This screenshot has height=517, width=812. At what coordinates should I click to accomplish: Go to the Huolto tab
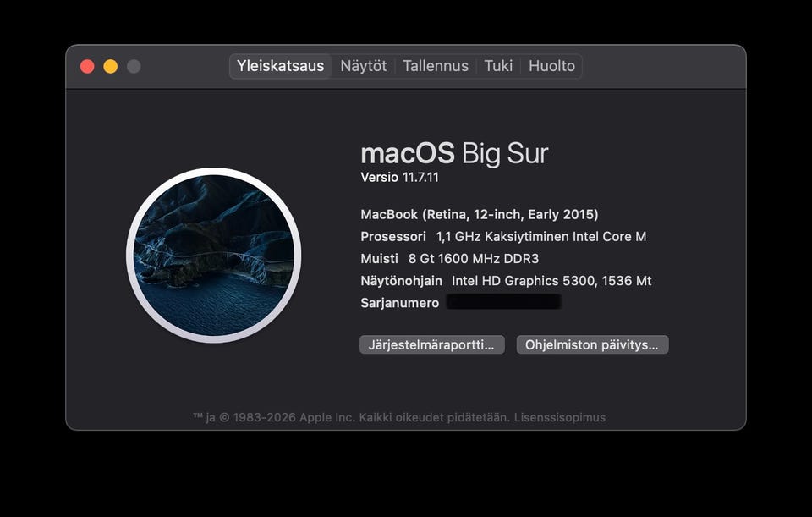[x=551, y=66]
